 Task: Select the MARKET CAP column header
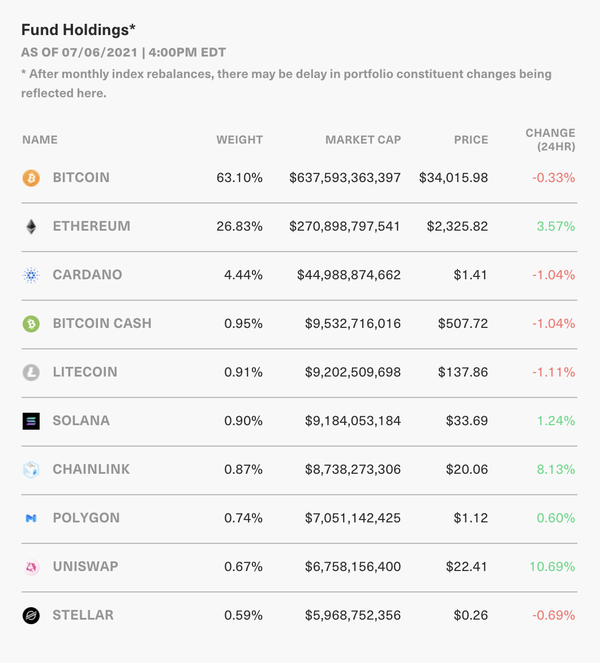pyautogui.click(x=363, y=140)
